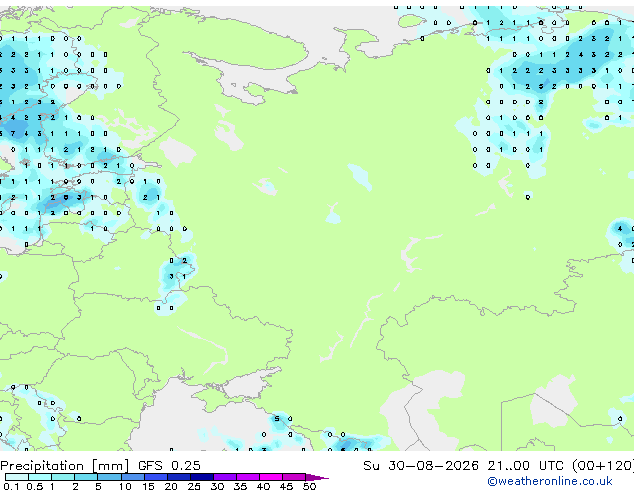Viewport: 634px width, 490px height.
Task: Click the 40 mm magenta legend swatch
Action: point(271,477)
